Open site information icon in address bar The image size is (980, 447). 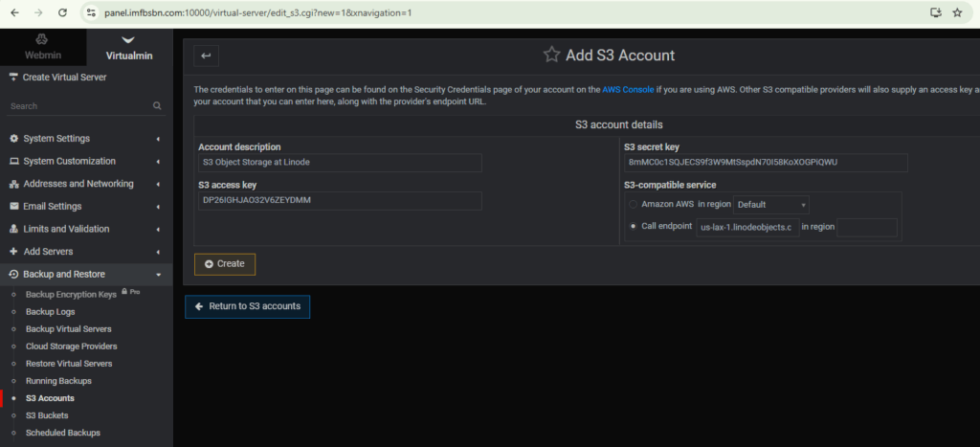(91, 12)
